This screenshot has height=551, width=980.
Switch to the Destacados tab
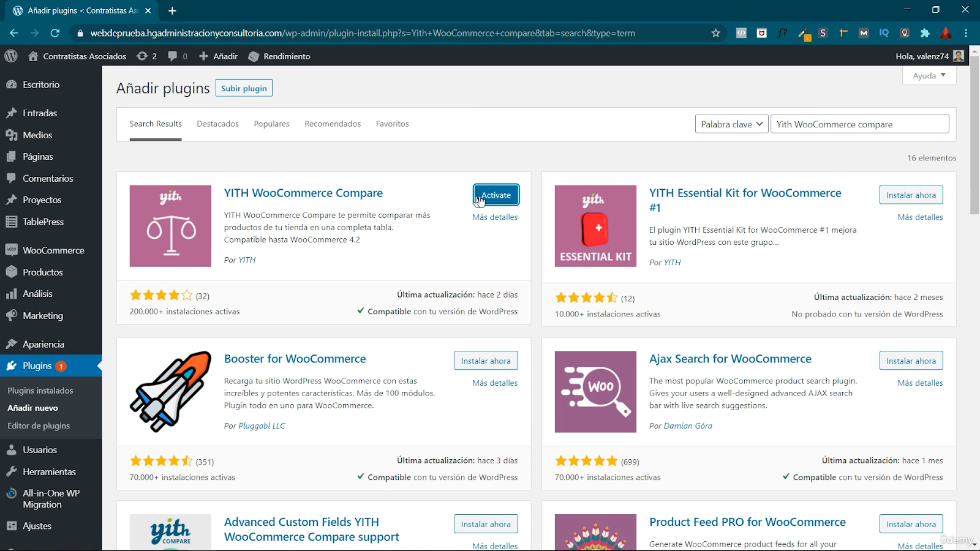(x=217, y=124)
